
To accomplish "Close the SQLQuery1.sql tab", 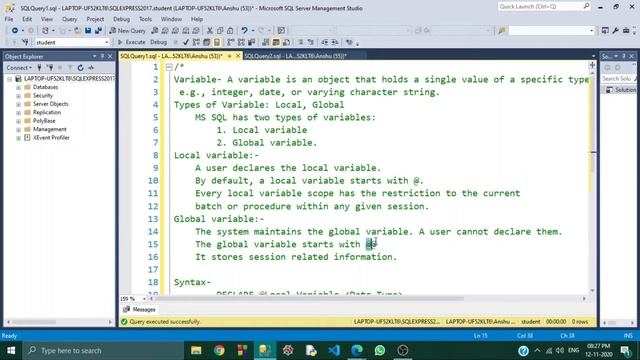I will pyautogui.click(x=238, y=56).
